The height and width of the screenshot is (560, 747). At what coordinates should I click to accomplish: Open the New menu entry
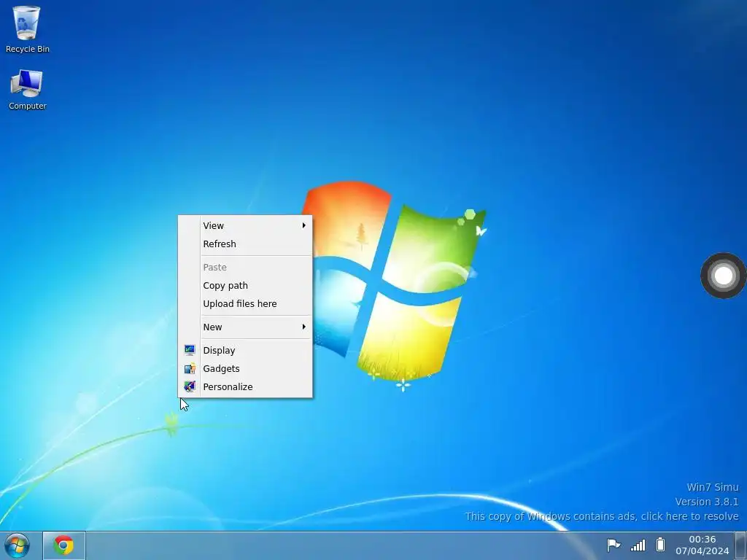(x=245, y=327)
